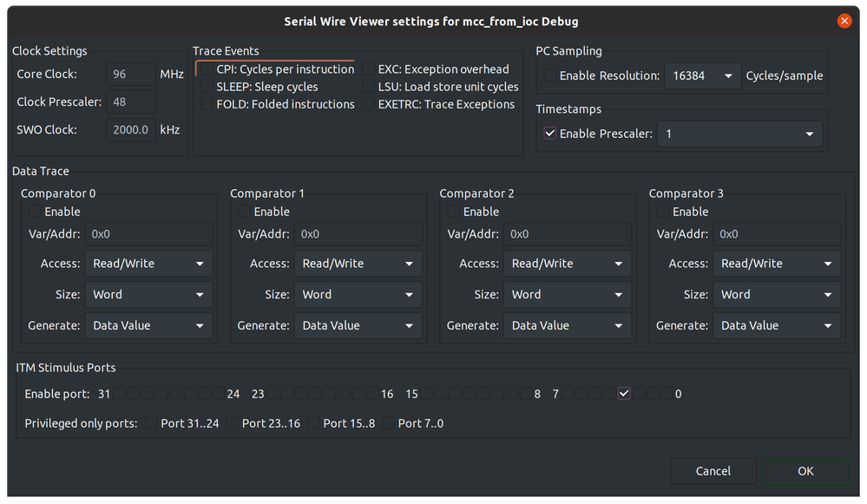Check privileged only Port 23..16

coord(233,423)
